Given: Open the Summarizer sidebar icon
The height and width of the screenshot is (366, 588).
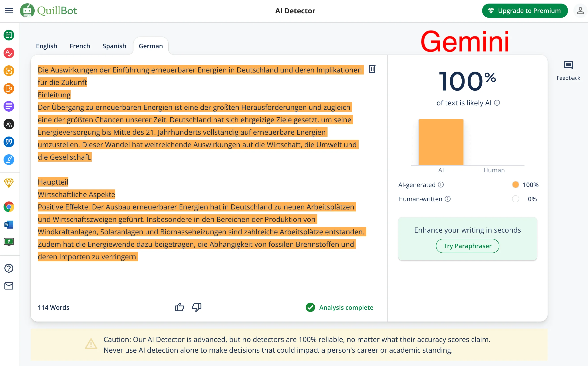Looking at the screenshot, I should tap(9, 107).
